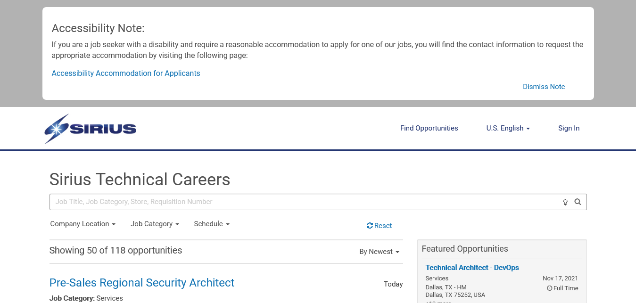Click the clock icon beside Full Time
Viewport: 644px width, 303px height.
click(x=549, y=288)
